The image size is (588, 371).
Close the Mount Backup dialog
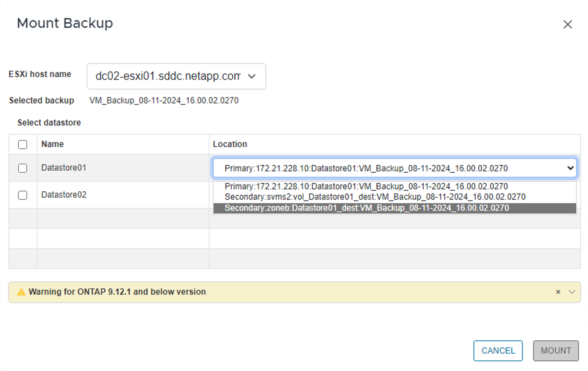tap(568, 24)
